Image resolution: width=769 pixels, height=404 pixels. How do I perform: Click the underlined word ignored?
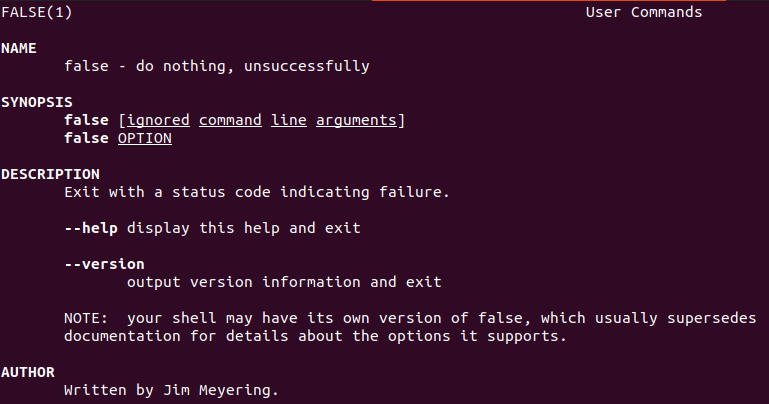[x=157, y=120]
